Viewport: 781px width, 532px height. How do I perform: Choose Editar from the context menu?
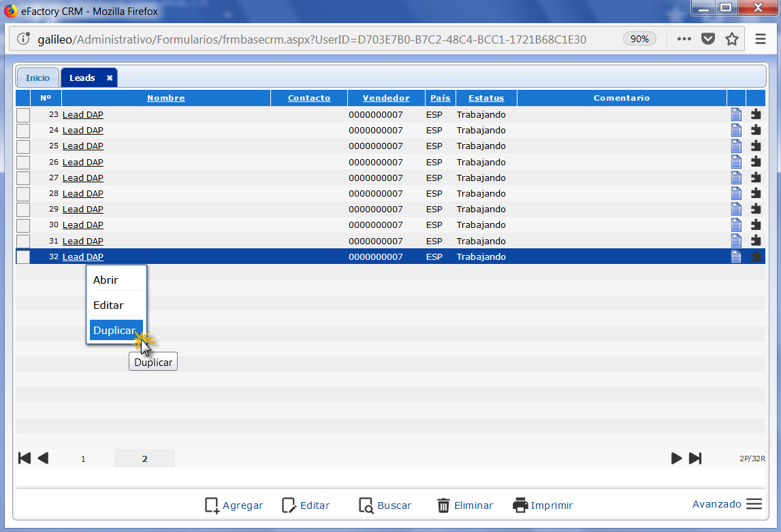[116, 305]
